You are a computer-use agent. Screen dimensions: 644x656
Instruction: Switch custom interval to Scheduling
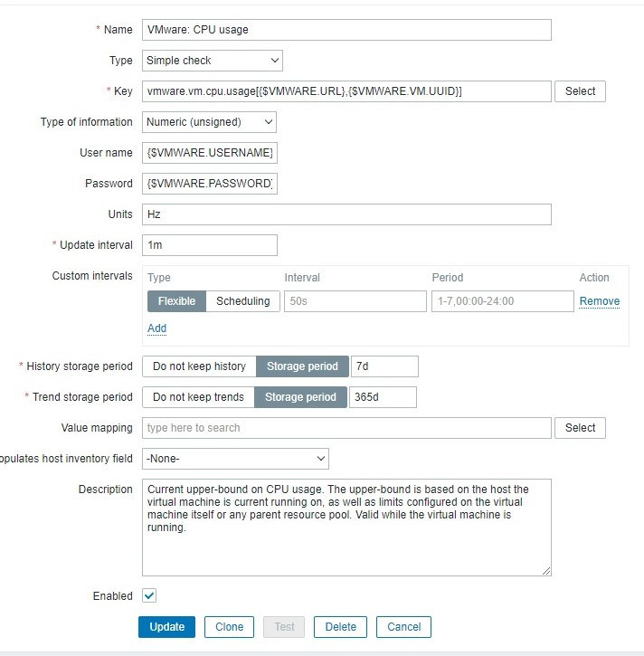pyautogui.click(x=242, y=301)
